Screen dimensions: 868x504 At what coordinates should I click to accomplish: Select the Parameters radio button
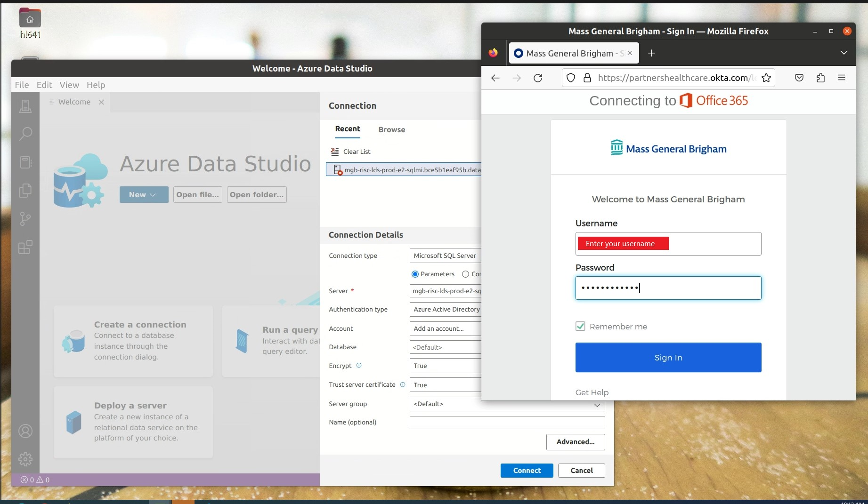coord(415,274)
